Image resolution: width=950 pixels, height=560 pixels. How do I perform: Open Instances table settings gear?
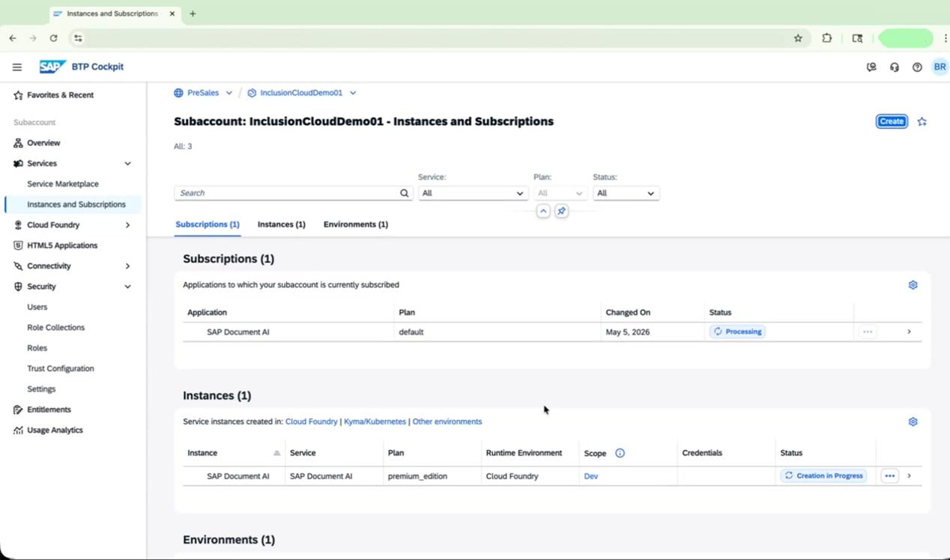(x=913, y=421)
